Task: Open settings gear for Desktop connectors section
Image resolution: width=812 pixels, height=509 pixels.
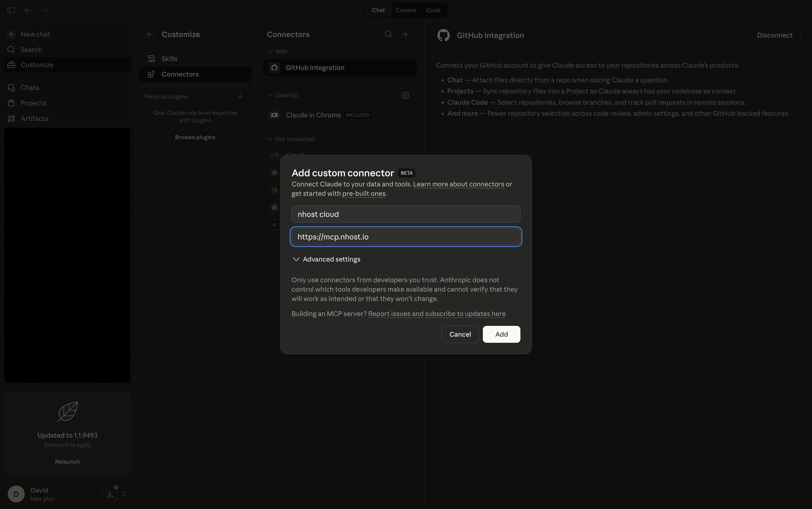Action: (x=405, y=95)
